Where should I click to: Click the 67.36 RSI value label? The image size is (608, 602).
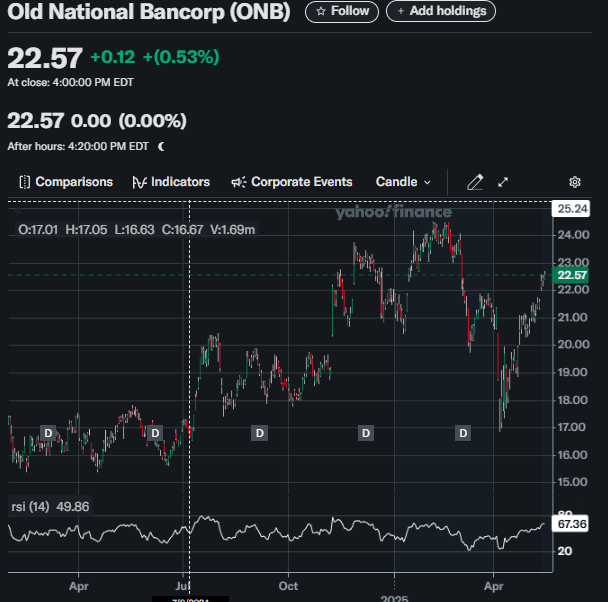click(571, 524)
